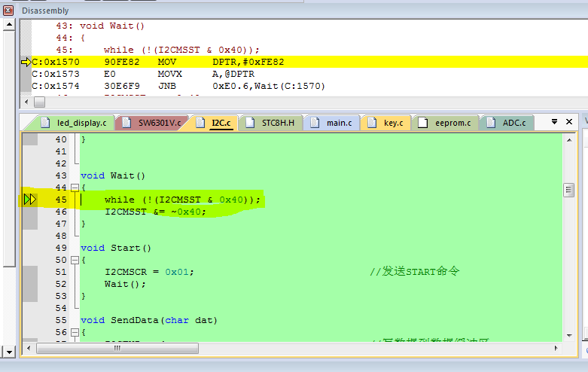
Task: Collapse the Start() function block at line 50
Action: click(x=75, y=260)
